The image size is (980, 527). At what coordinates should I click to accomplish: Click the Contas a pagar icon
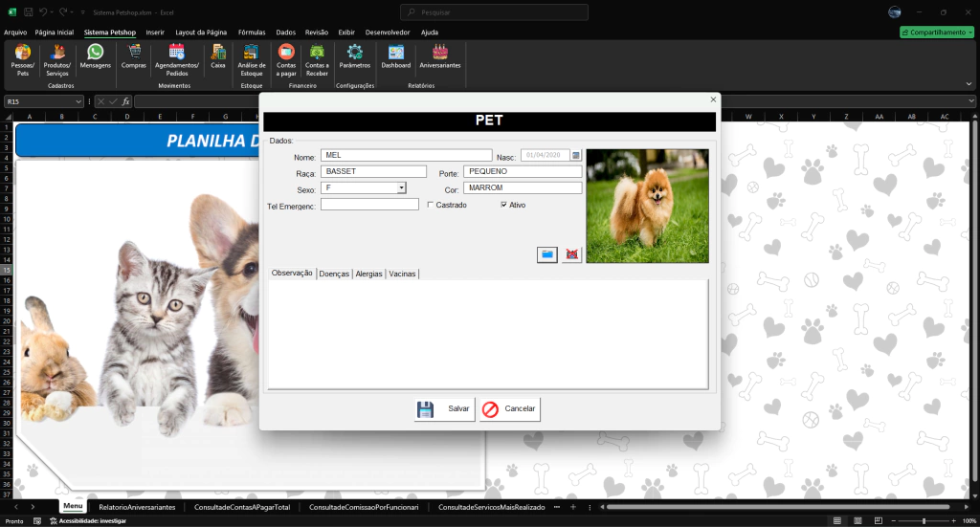click(x=286, y=54)
